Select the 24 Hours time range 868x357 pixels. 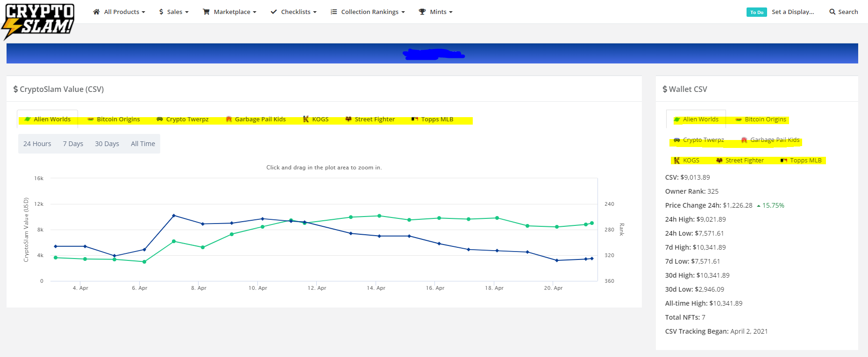point(37,144)
